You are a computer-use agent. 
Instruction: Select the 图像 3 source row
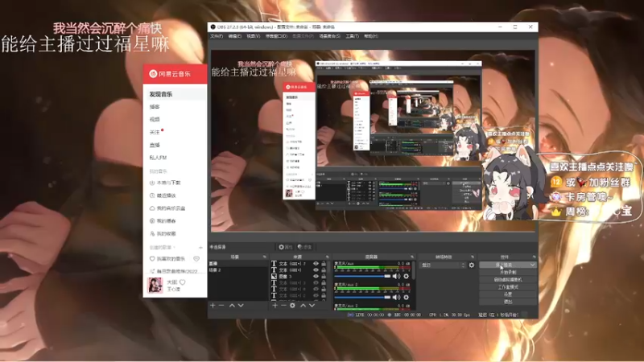tap(299, 276)
